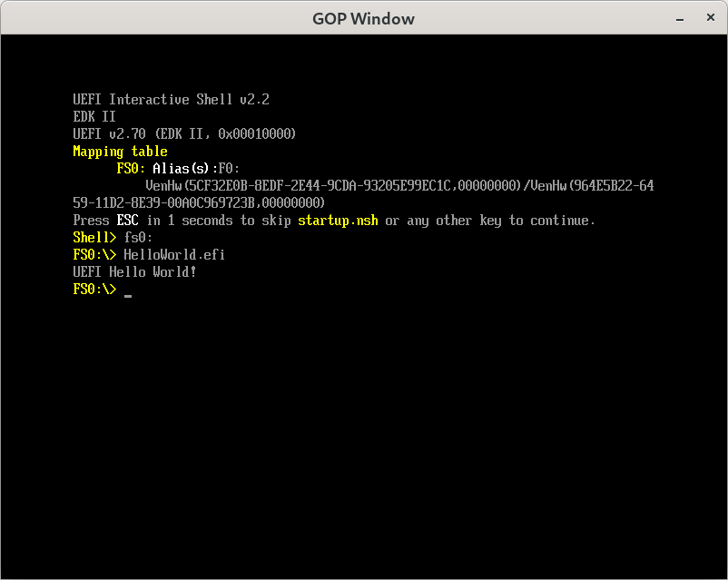Click the VenHw(5CF32E0B-8EDF…) device path

399,186
